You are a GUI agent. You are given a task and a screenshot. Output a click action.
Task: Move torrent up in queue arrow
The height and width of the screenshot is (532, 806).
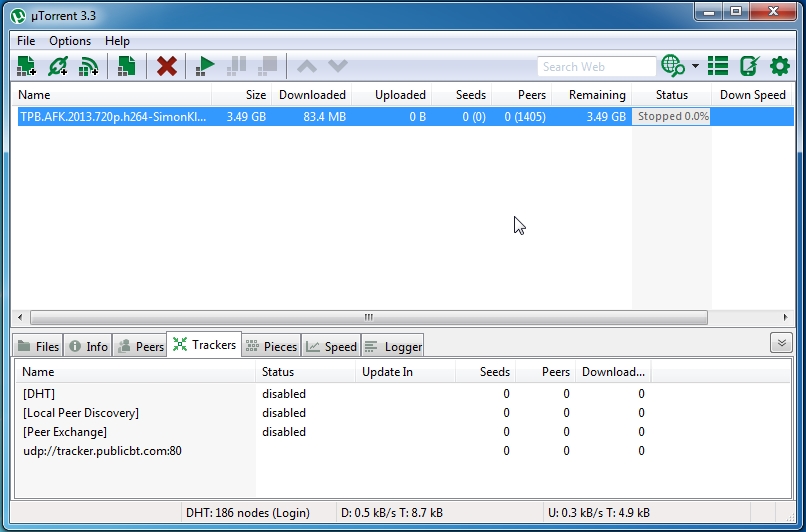click(307, 66)
